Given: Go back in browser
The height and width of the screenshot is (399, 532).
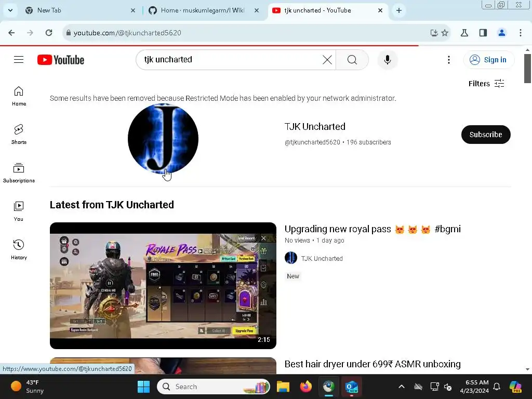Looking at the screenshot, I should 11,33.
